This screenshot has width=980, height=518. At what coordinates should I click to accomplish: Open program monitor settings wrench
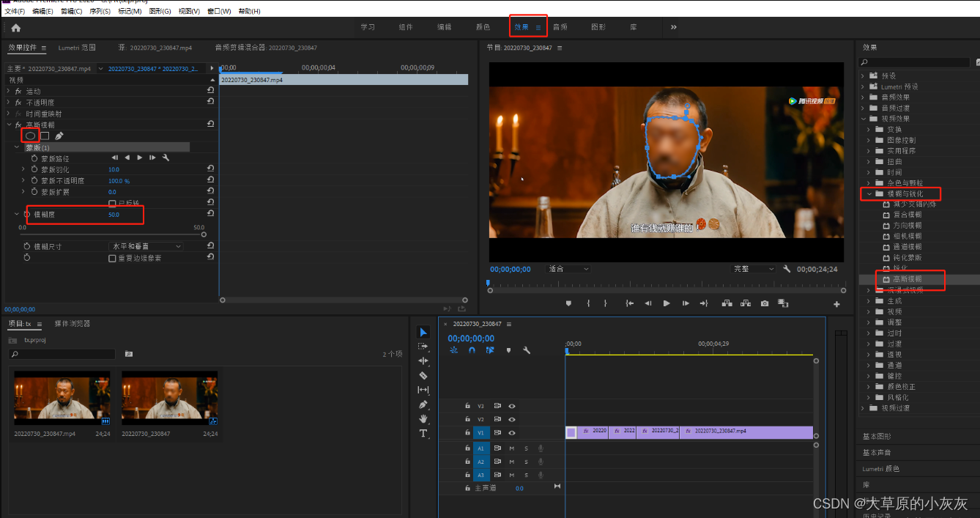(787, 269)
